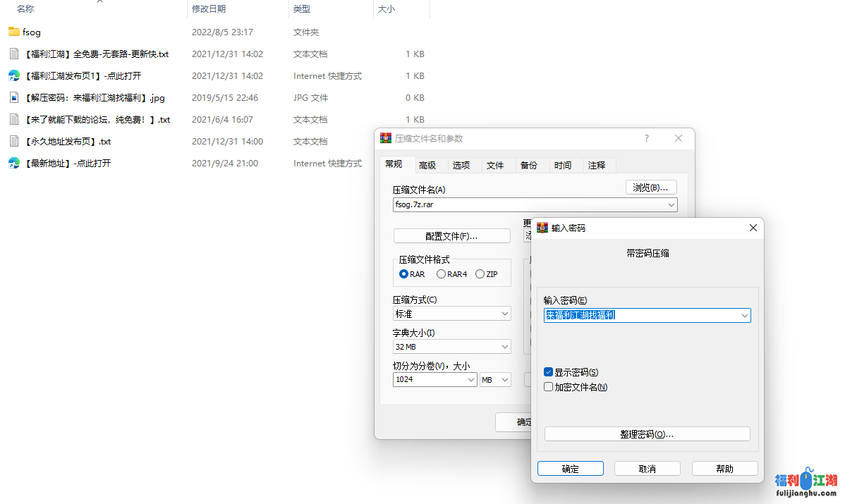
Task: Choose the RAR4 format radio button
Action: click(x=441, y=274)
